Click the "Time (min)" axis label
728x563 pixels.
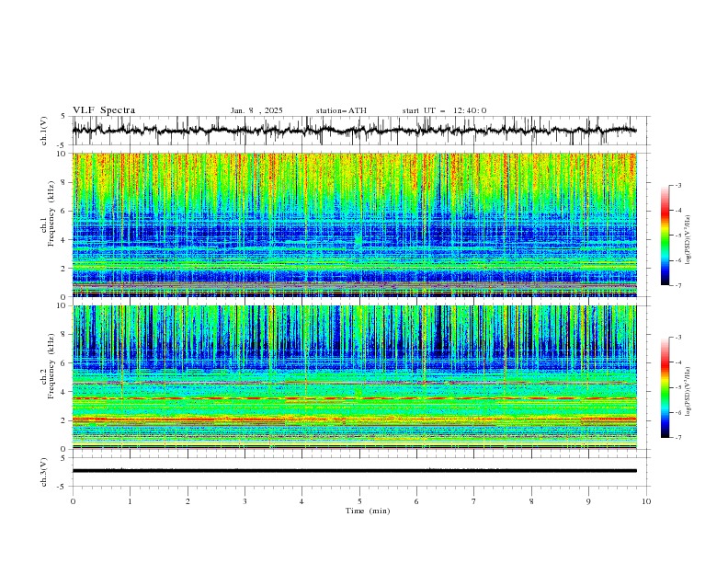(x=368, y=511)
